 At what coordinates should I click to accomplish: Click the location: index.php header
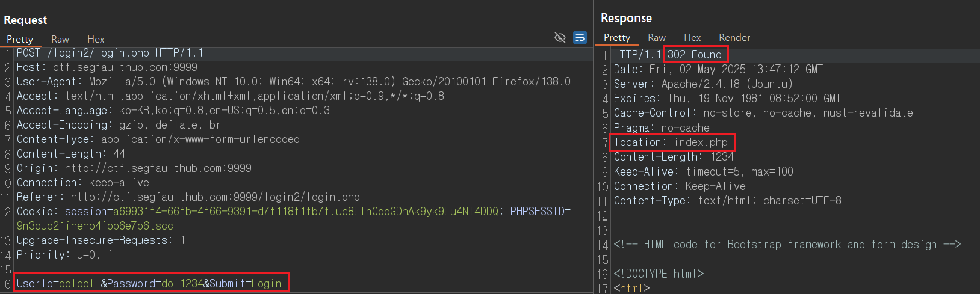click(x=671, y=142)
